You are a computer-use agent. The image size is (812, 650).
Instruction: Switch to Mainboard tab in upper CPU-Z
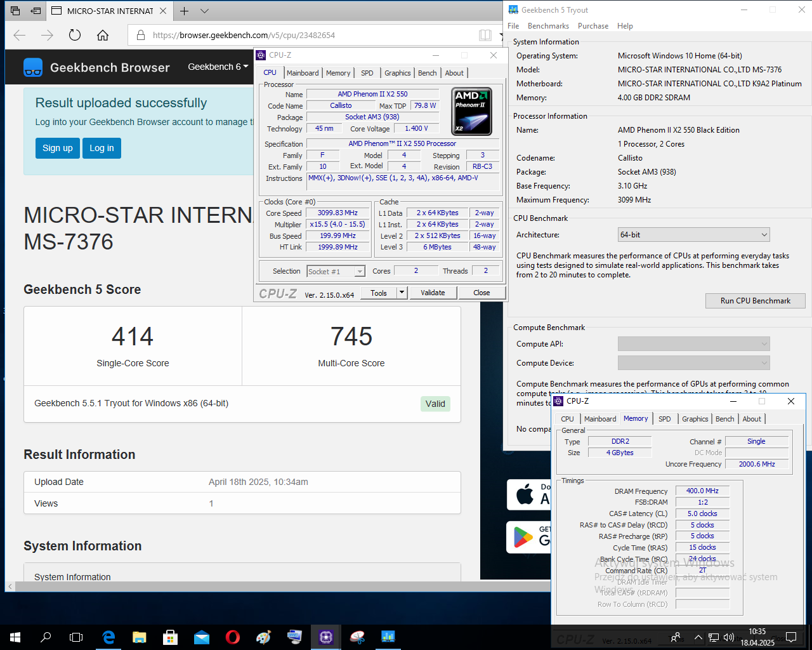click(303, 73)
